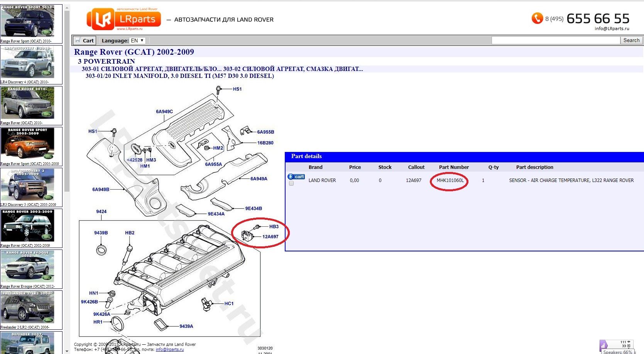Screen dimensions: 644x354
Task: Open Range Rover (GCAT) 2002-2009 breadcrumb
Action: [x=134, y=52]
